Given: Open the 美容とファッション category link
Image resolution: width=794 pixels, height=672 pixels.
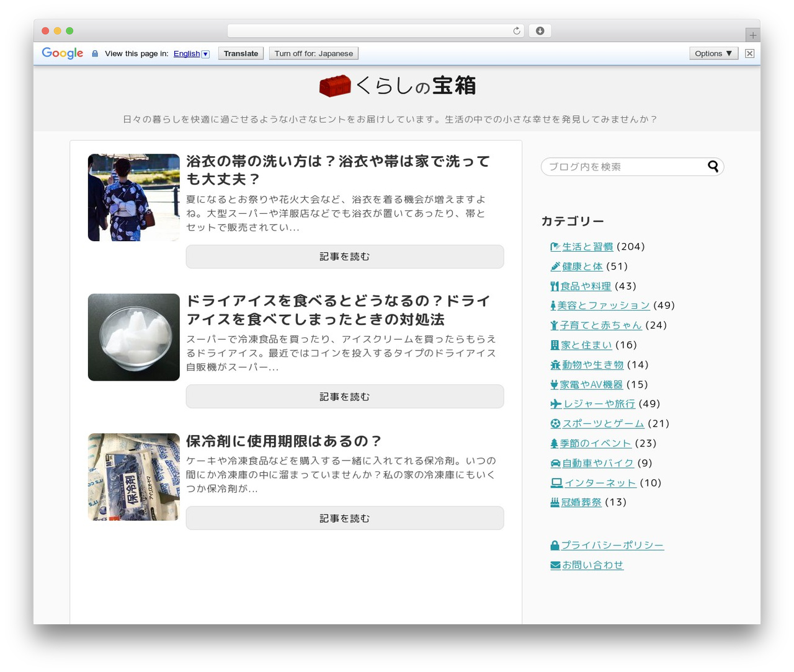Looking at the screenshot, I should tap(603, 306).
